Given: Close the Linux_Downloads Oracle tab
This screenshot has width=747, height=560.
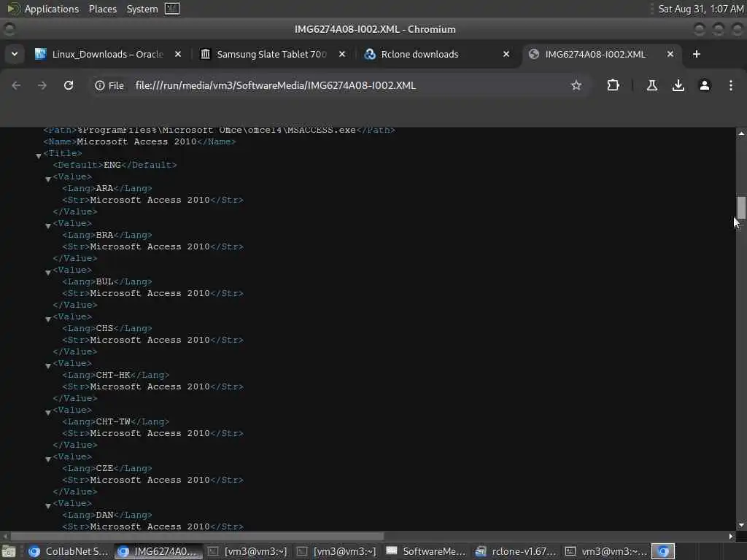Looking at the screenshot, I should (x=178, y=54).
